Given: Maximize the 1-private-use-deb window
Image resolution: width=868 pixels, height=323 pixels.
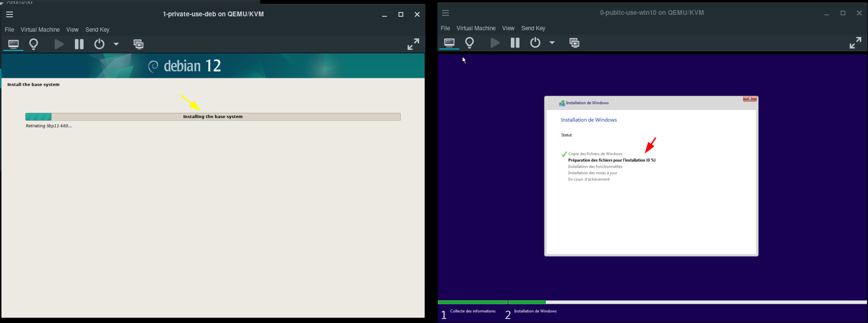Looking at the screenshot, I should (401, 14).
